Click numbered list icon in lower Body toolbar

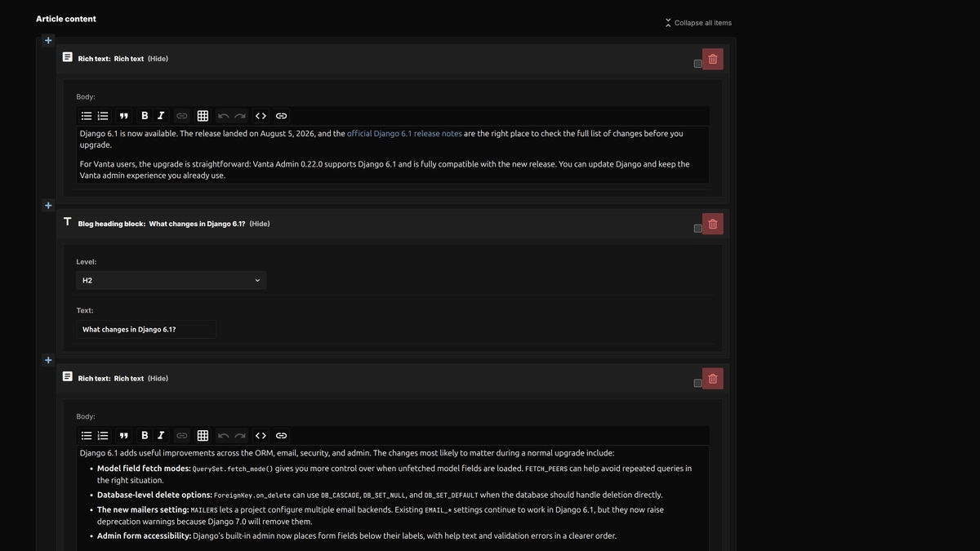coord(103,436)
